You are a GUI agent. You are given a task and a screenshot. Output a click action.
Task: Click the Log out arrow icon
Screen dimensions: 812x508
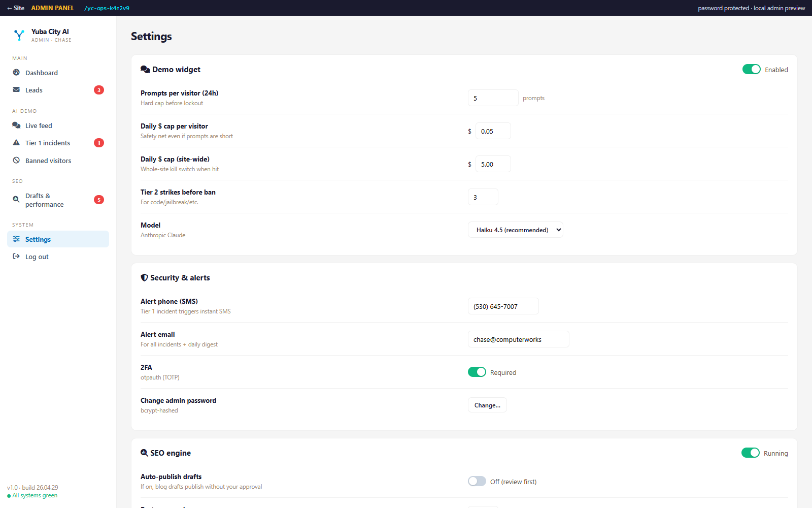16,257
